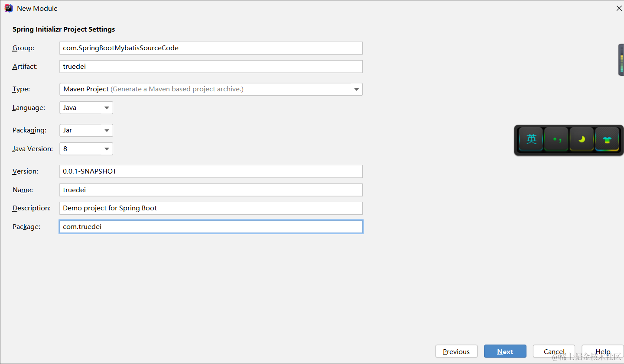Click the striped indicator at right window edge
The image size is (624, 364).
tap(621, 60)
